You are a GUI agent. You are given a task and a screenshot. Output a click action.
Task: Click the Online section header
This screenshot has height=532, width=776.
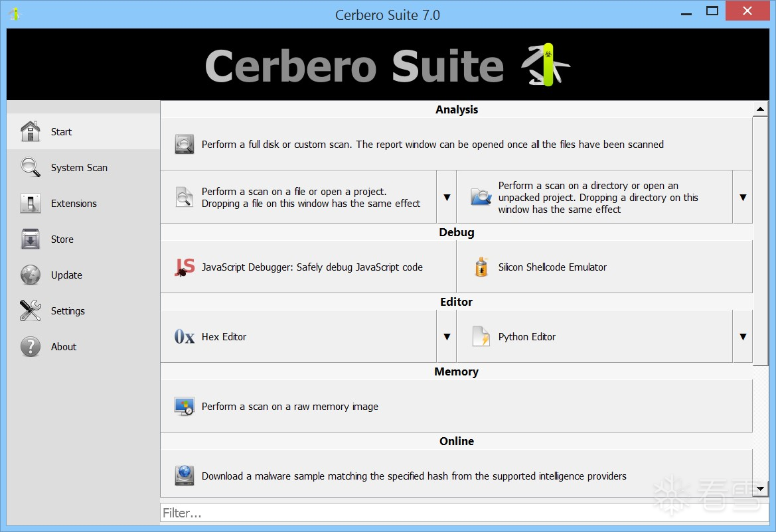click(456, 441)
